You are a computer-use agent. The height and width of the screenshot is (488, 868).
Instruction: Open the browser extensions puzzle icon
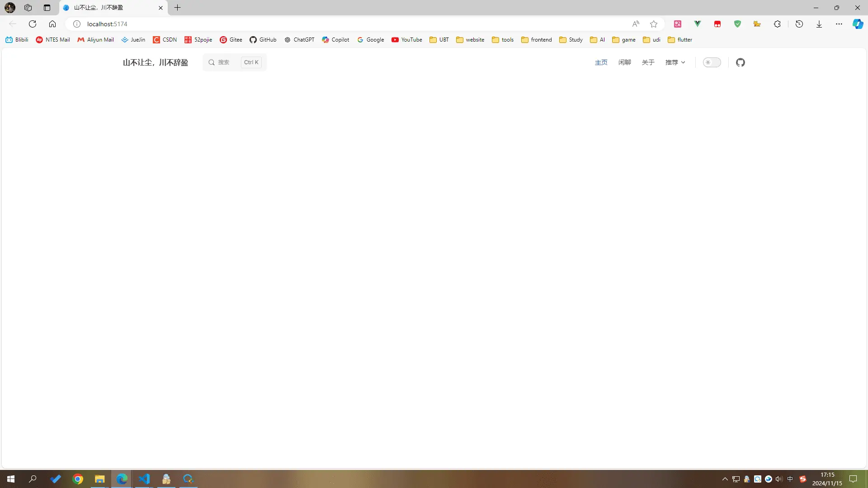pos(777,24)
